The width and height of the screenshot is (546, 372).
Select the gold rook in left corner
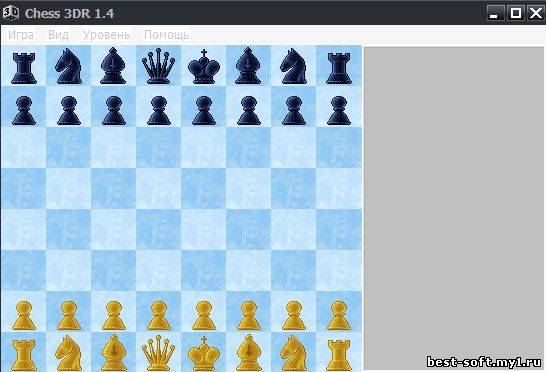(x=24, y=355)
